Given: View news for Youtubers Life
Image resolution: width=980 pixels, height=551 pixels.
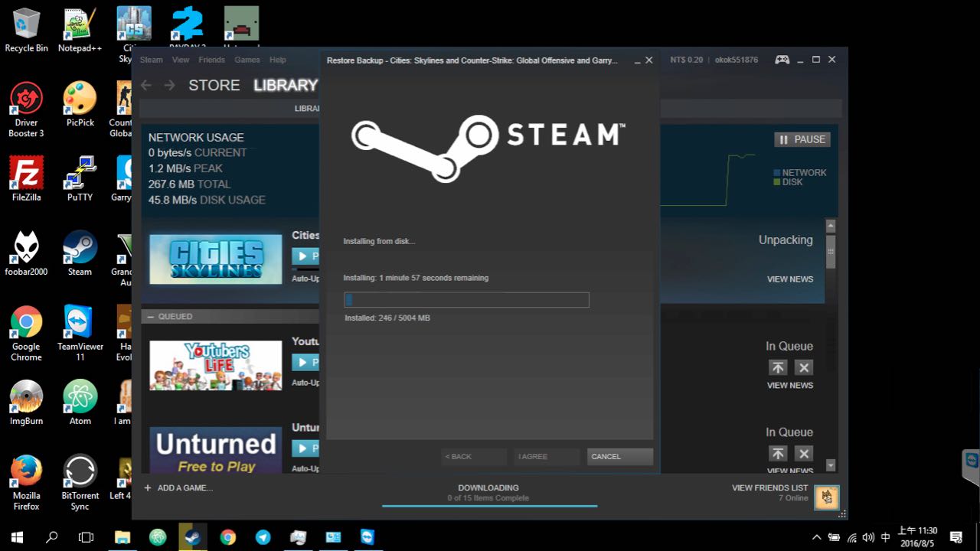Looking at the screenshot, I should [790, 386].
